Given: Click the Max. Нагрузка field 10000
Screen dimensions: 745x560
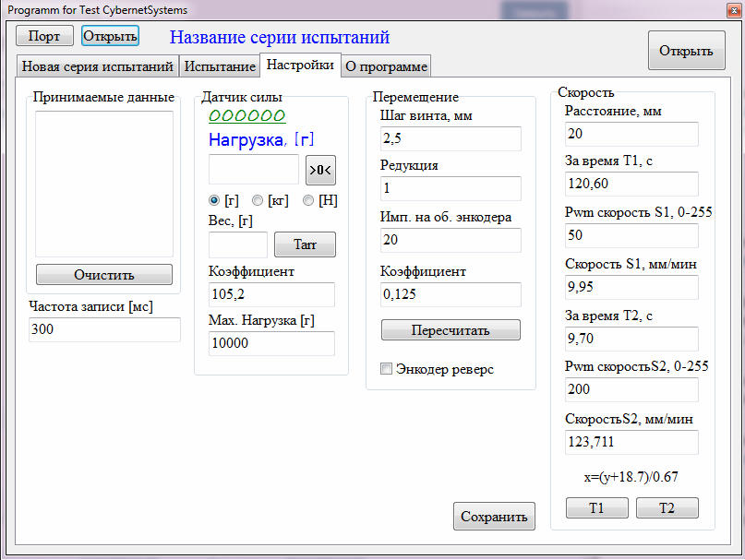Looking at the screenshot, I should (271, 343).
